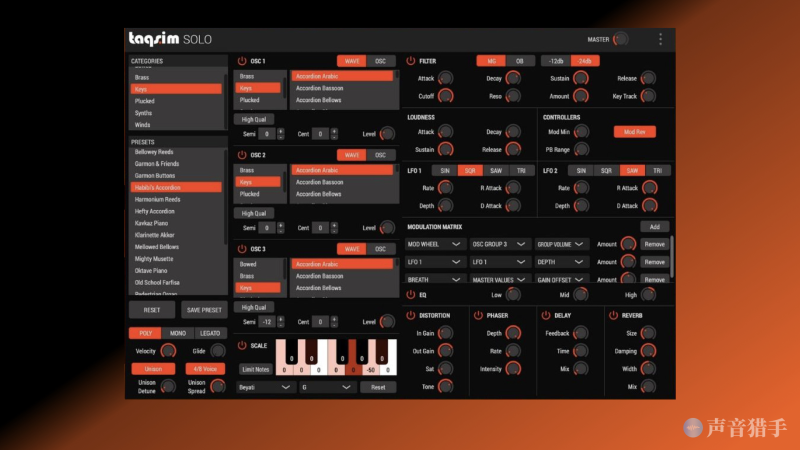Toggle the Filter power icon
Image resolution: width=800 pixels, height=450 pixels.
click(x=410, y=61)
